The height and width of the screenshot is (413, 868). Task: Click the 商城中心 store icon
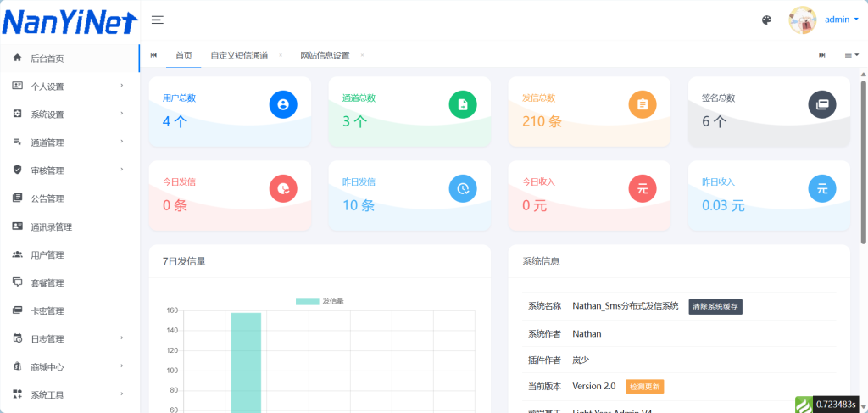tap(17, 366)
